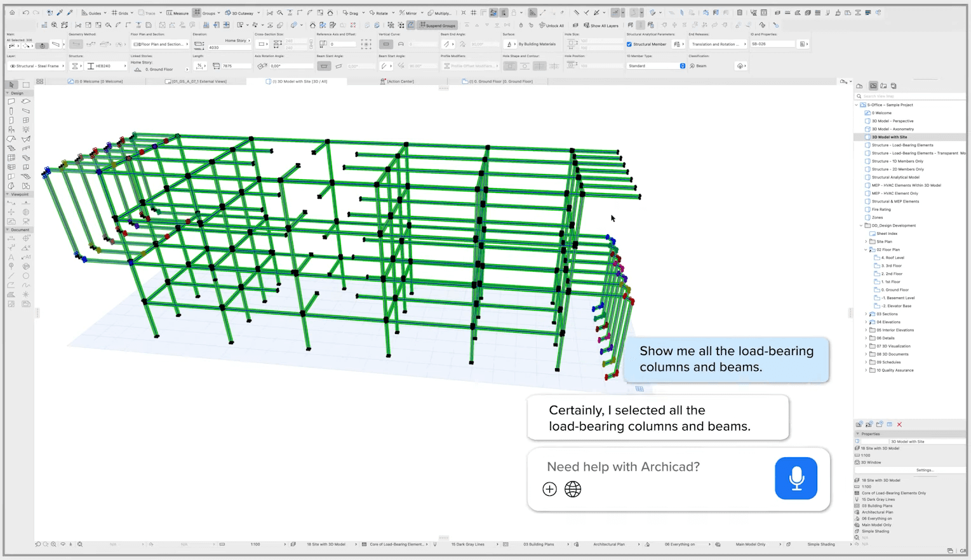Select the Column tool in the Design toolbox
Image resolution: width=971 pixels, height=560 pixels.
click(x=11, y=111)
